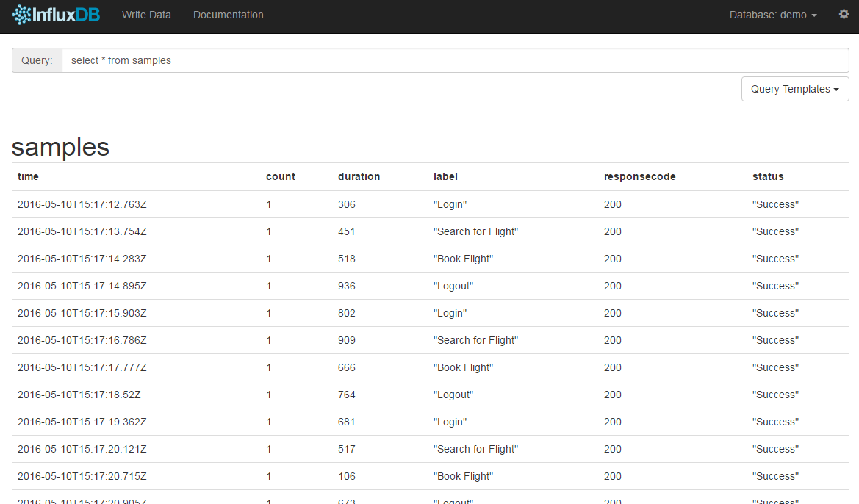Viewport: 859px width, 504px height.
Task: Click the label column header
Action: (x=445, y=176)
